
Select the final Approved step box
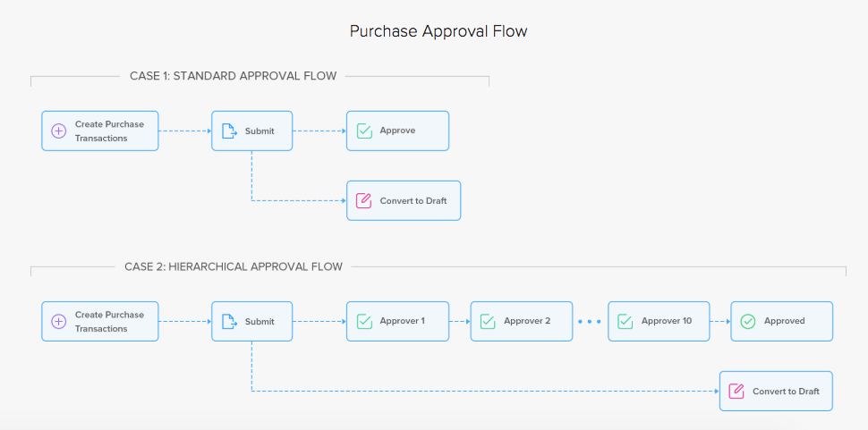click(781, 321)
